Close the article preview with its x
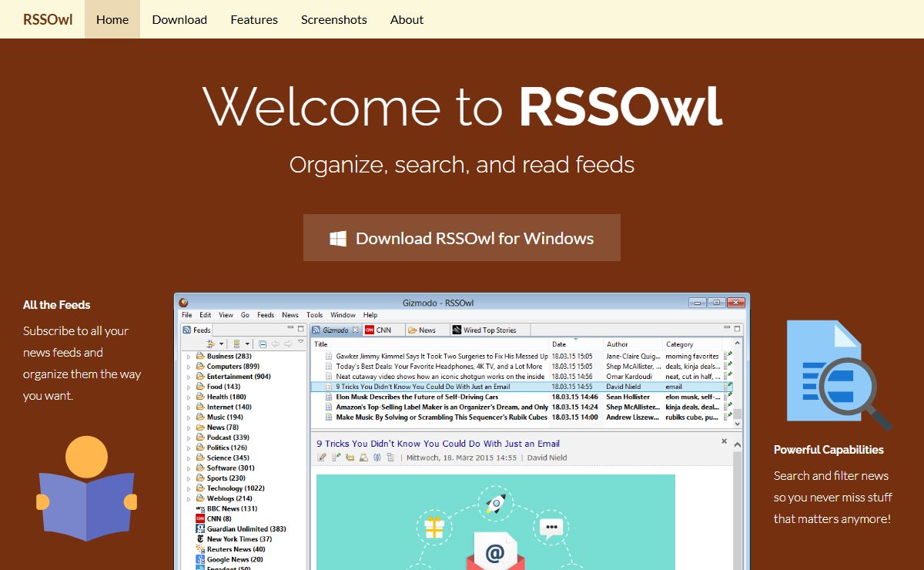The width and height of the screenshot is (924, 570). click(724, 441)
